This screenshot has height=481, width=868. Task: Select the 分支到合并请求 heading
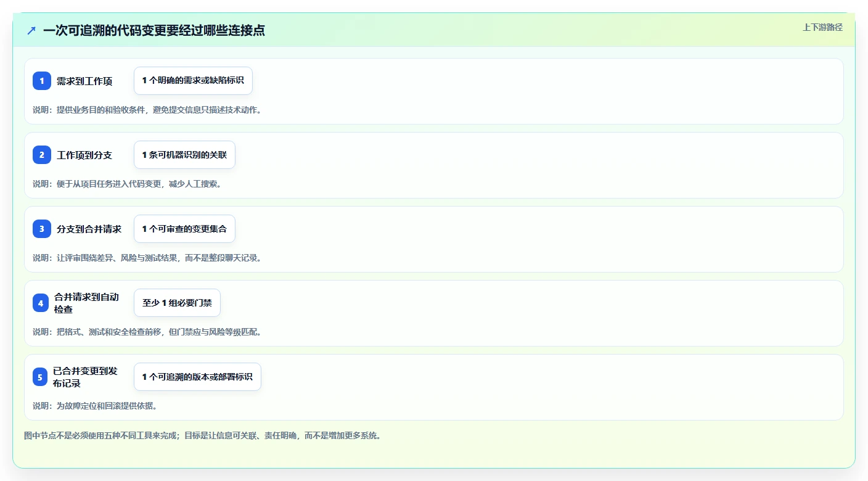click(x=89, y=229)
